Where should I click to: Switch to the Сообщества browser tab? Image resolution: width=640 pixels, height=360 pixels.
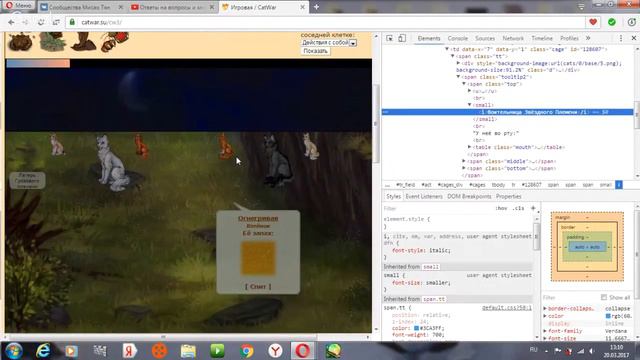(82, 7)
